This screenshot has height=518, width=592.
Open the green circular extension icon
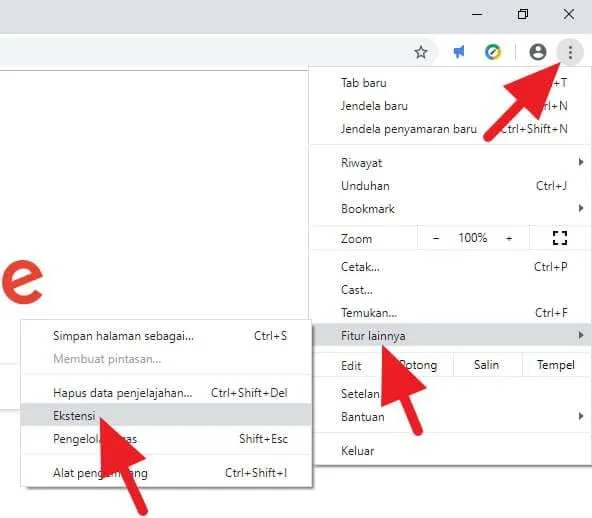[493, 52]
